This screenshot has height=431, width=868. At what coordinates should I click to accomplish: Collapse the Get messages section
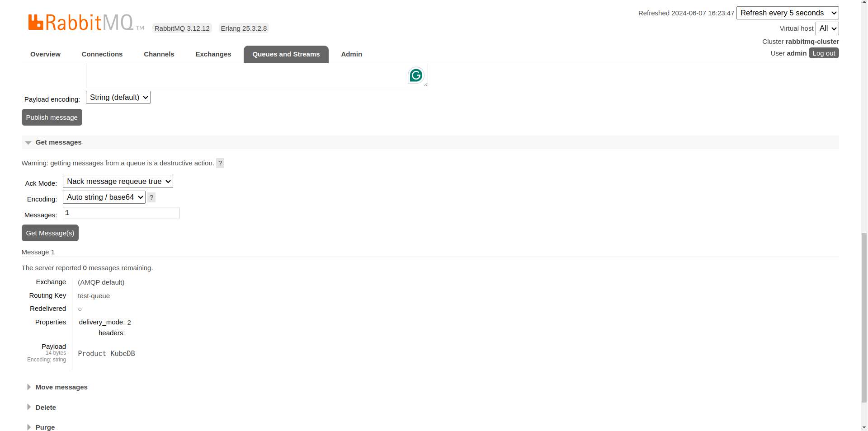coord(58,142)
